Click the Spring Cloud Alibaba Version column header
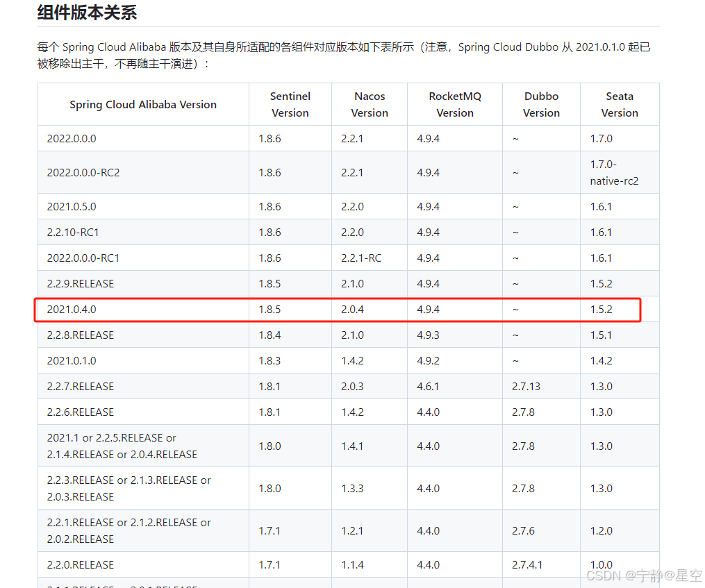Viewport: 705px width, 588px height. pos(143,104)
